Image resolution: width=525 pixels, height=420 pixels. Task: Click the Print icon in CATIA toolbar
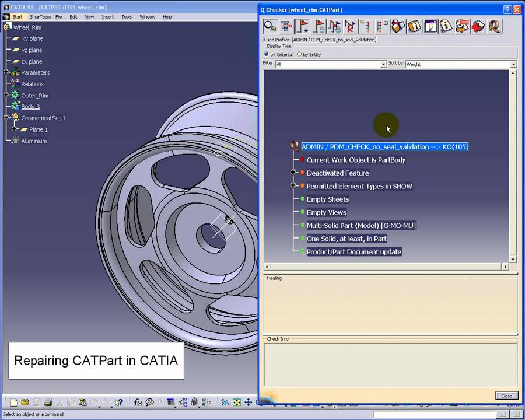click(x=48, y=402)
